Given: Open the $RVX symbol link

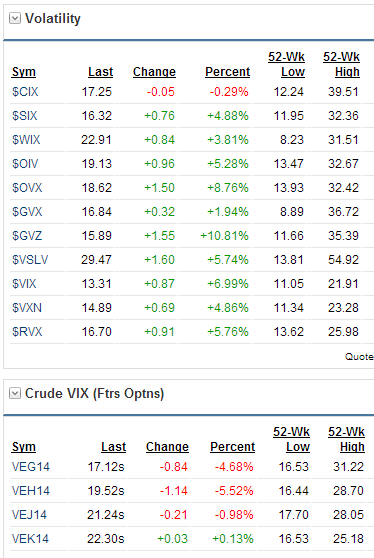Looking at the screenshot, I should pyautogui.click(x=27, y=332).
